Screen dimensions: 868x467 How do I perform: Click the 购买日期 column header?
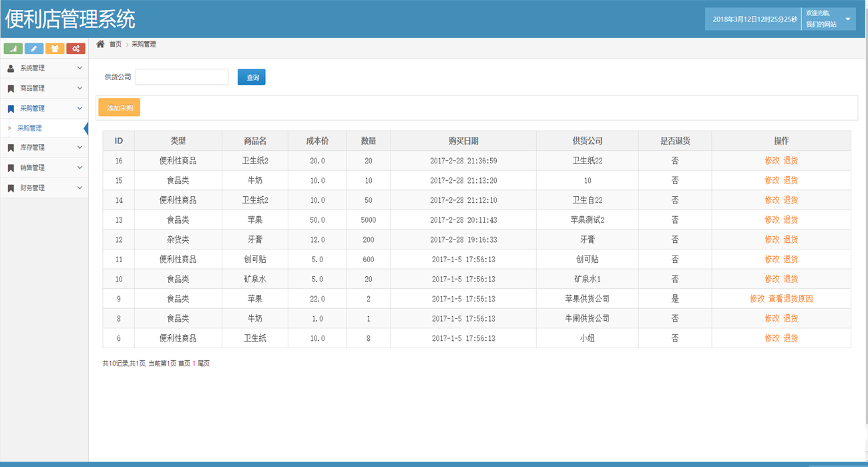[463, 141]
